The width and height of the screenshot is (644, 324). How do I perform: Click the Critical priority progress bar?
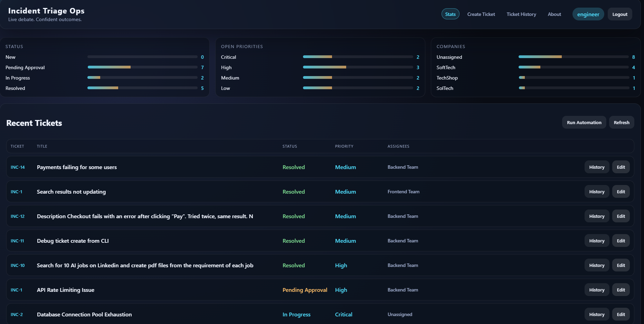(358, 57)
